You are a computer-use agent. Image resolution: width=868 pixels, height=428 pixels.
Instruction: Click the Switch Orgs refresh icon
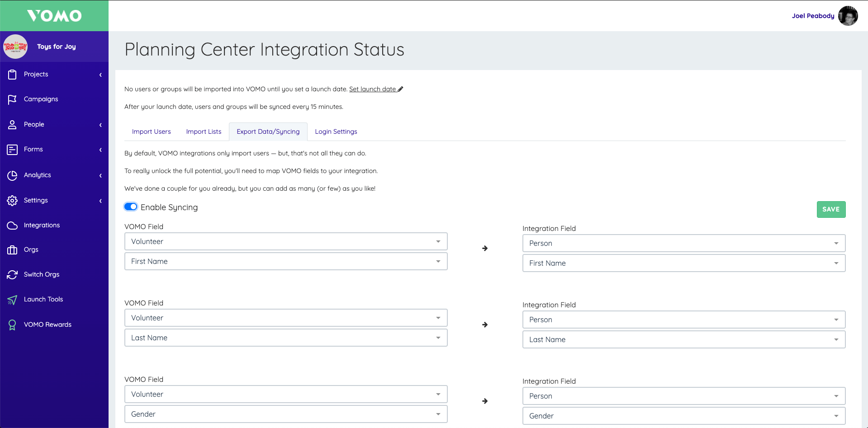pos(13,274)
